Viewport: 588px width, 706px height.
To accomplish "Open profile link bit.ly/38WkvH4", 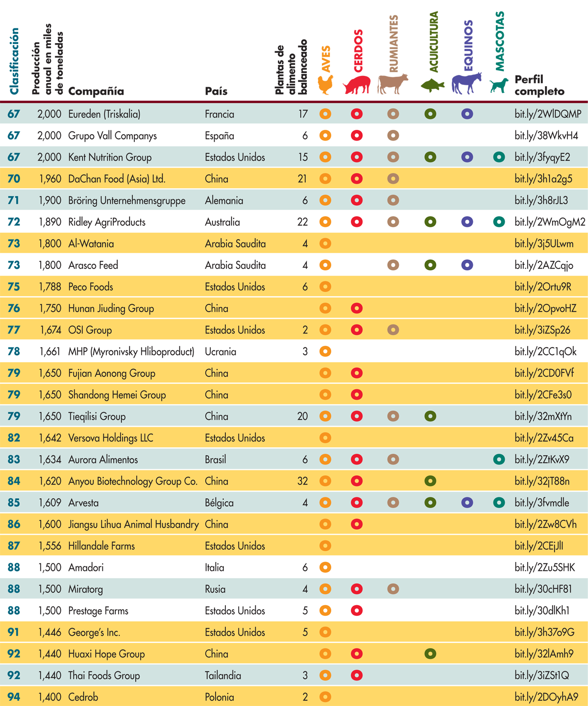I will 546,136.
